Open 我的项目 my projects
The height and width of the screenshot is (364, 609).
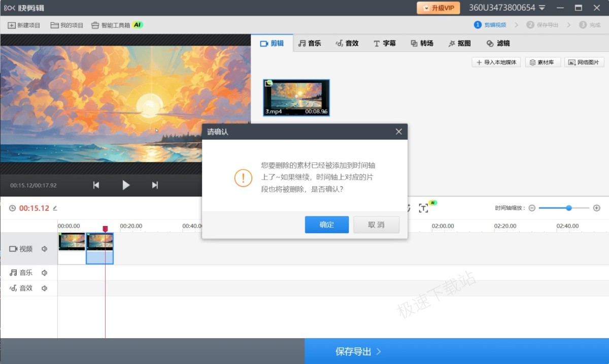coord(66,25)
